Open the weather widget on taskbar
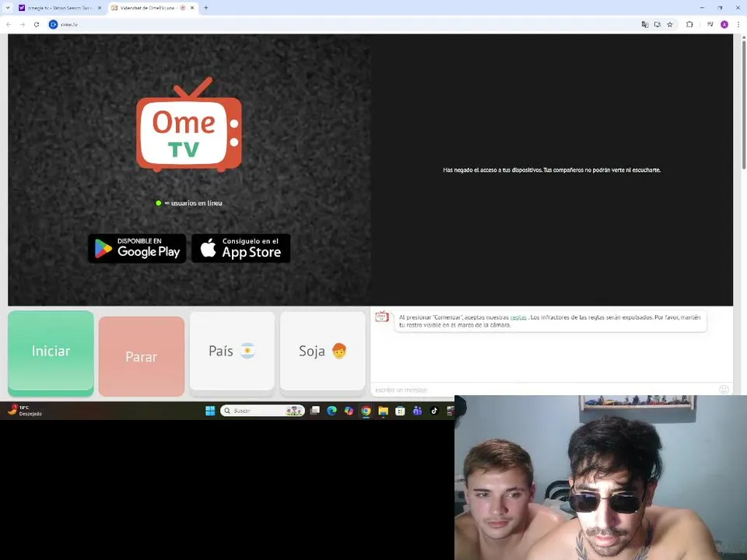Viewport: 747px width, 560px height. click(x=25, y=411)
